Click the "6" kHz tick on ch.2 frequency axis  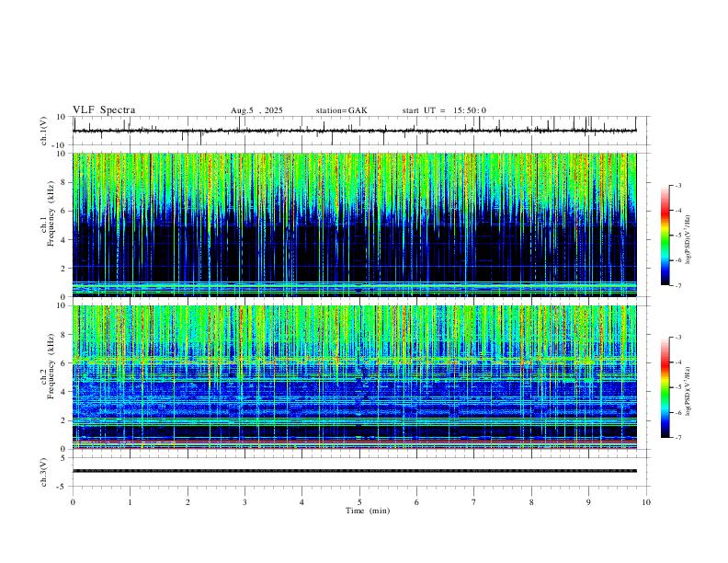click(64, 363)
